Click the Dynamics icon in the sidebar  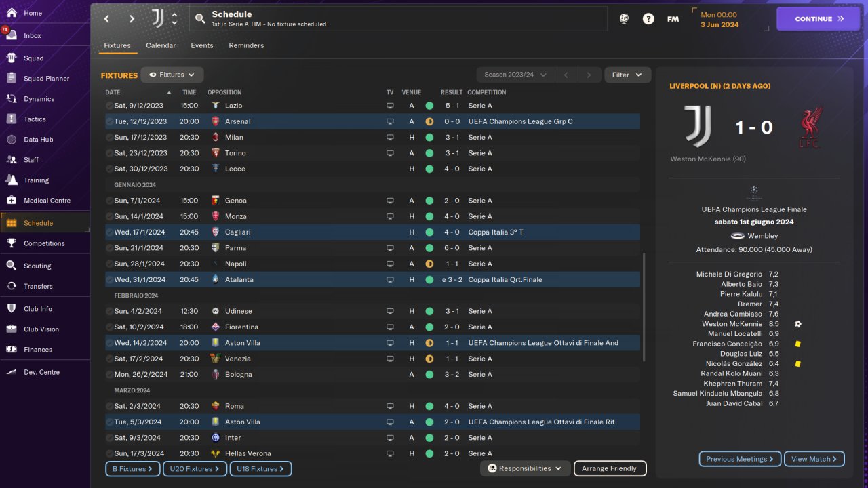pyautogui.click(x=11, y=99)
